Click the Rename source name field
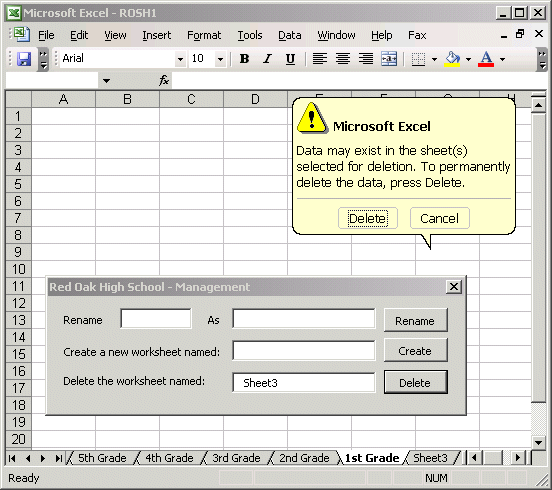 [x=156, y=319]
